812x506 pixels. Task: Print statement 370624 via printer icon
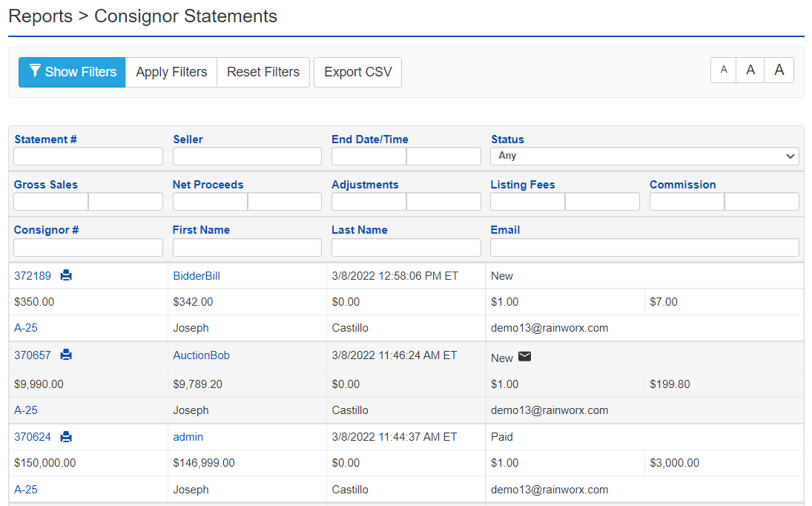(x=66, y=437)
